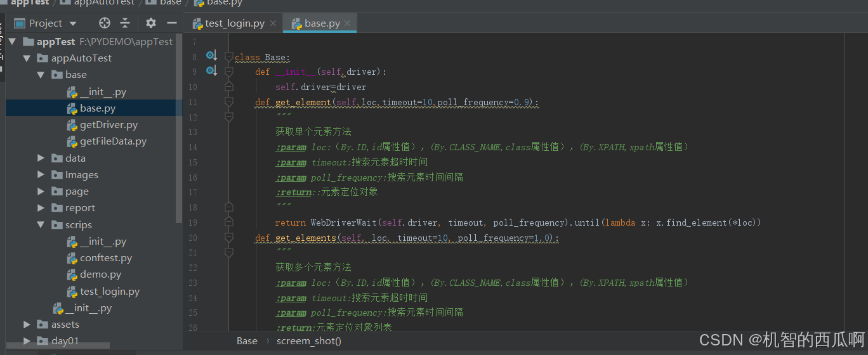Click the Project tree vertical scrollbar
The width and height of the screenshot is (868, 355).
pos(179,127)
